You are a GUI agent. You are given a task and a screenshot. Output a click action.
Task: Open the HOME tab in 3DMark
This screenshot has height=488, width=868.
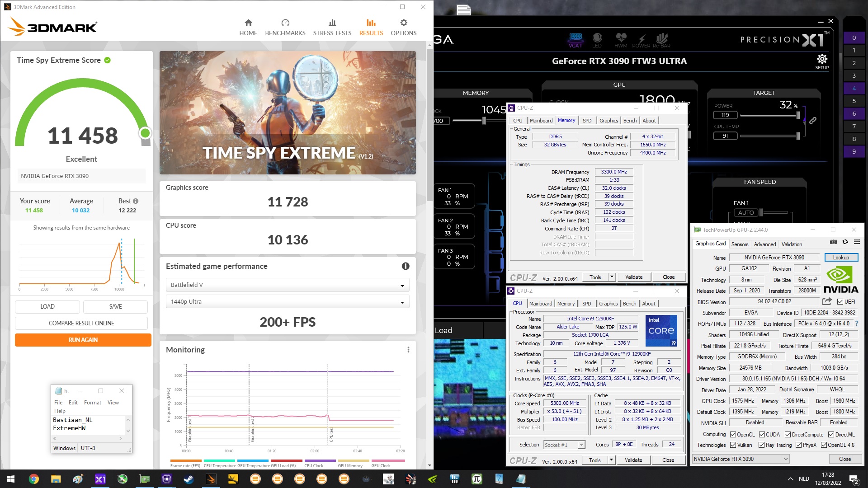pyautogui.click(x=248, y=28)
